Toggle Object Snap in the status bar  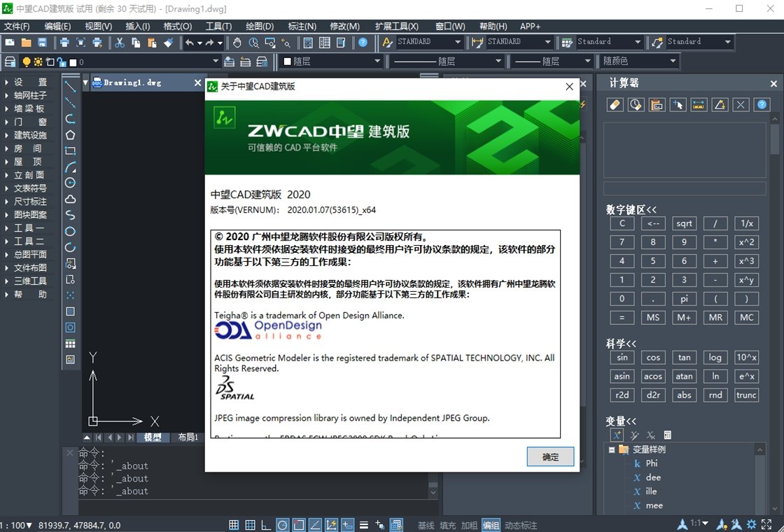click(298, 525)
